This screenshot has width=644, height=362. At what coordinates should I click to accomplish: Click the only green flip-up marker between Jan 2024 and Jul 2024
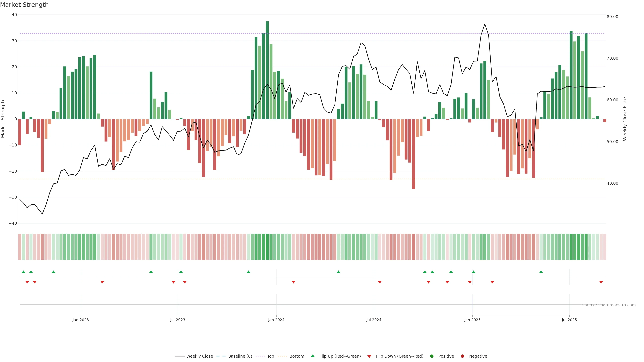(x=338, y=272)
